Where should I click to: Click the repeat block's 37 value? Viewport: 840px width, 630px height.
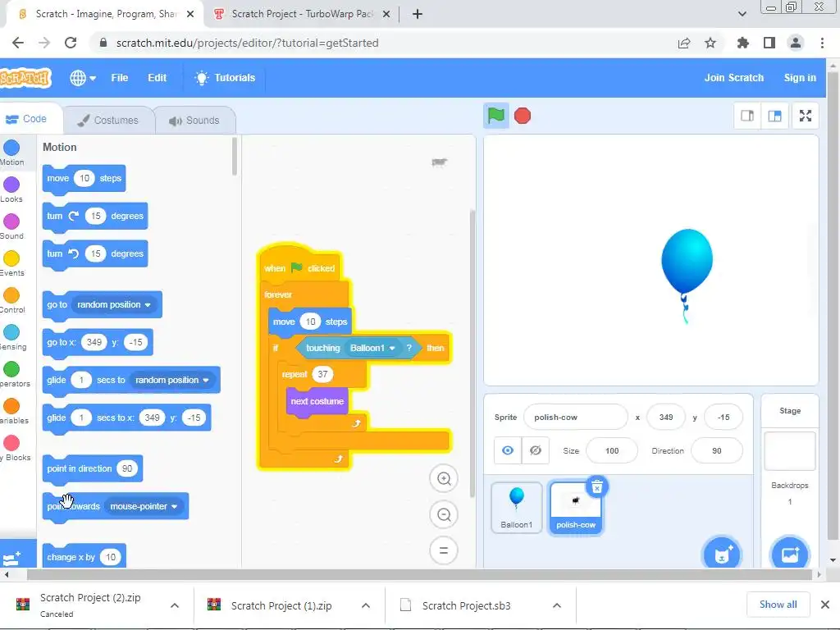[322, 374]
